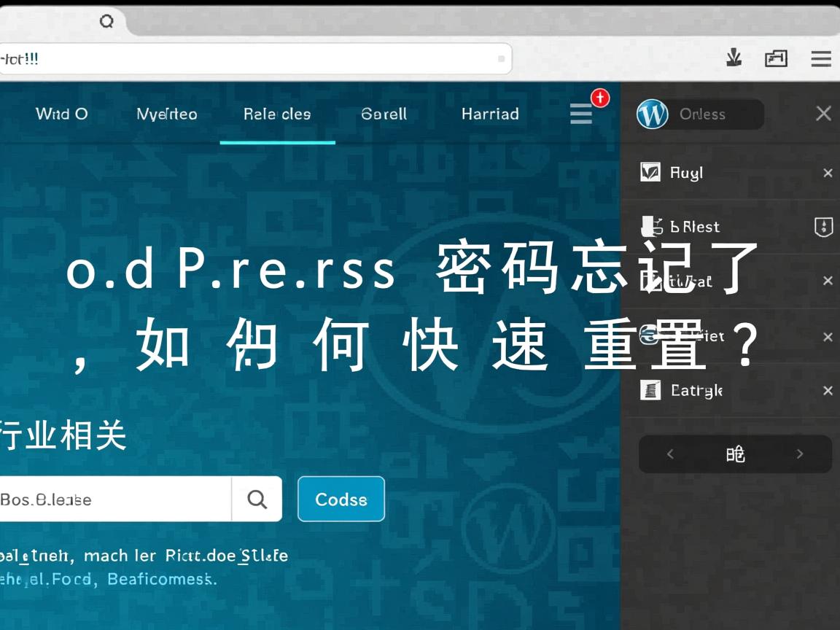Select the Harriad navigation item
The width and height of the screenshot is (840, 630).
(490, 114)
